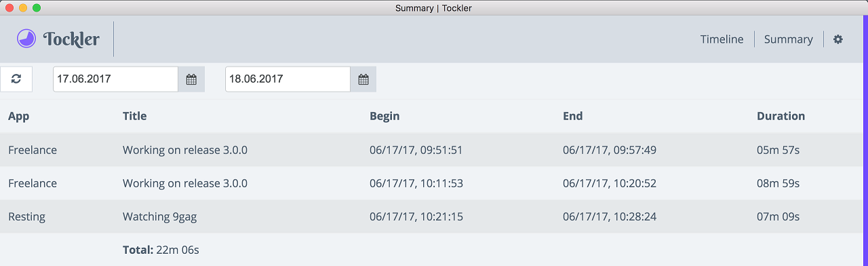This screenshot has width=868, height=266.
Task: Switch to the Timeline view
Action: [x=722, y=39]
